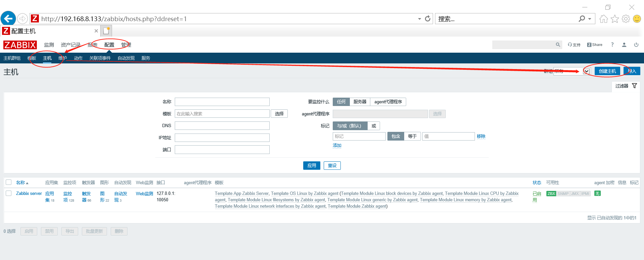Expand the browser search provider dropdown arrow
Screen dimensions: 644x260
[589, 19]
